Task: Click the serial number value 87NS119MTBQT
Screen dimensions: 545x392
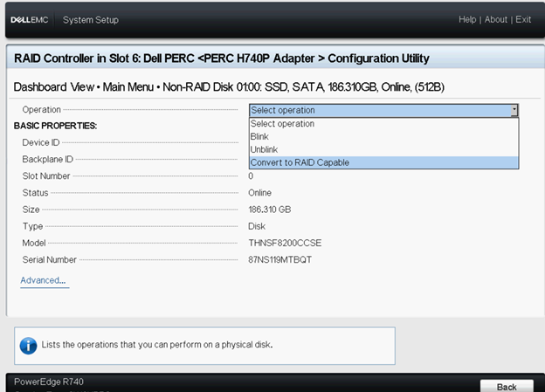Action: click(280, 259)
